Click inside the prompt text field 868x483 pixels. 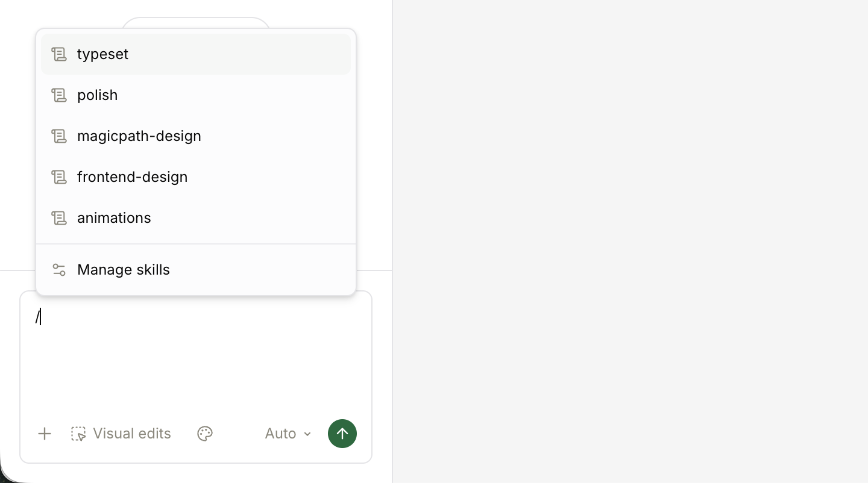click(x=196, y=355)
